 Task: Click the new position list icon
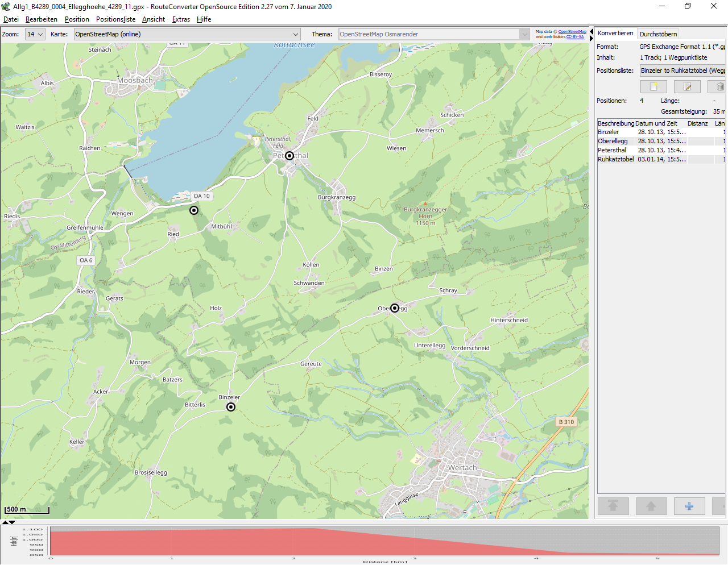653,86
